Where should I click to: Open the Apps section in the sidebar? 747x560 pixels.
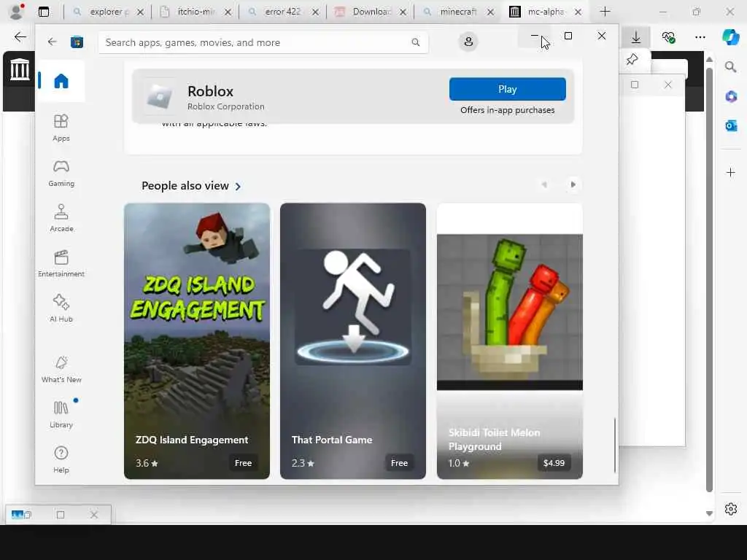pos(61,128)
